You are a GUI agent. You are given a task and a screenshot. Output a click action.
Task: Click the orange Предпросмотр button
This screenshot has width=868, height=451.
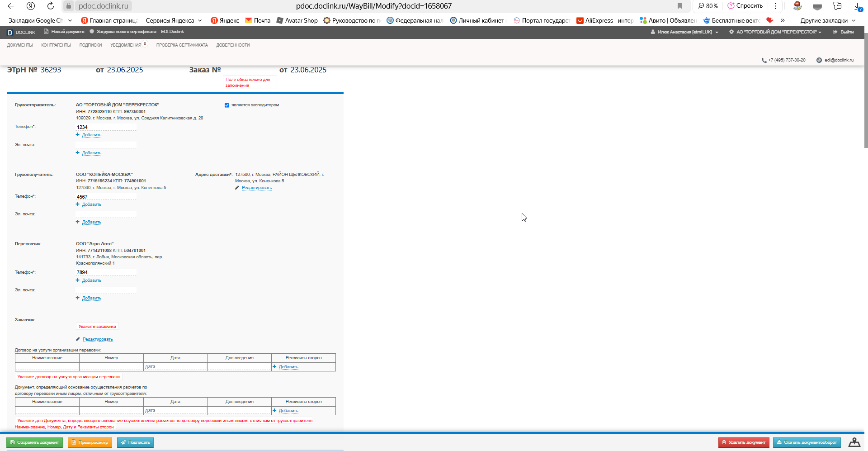(x=90, y=442)
